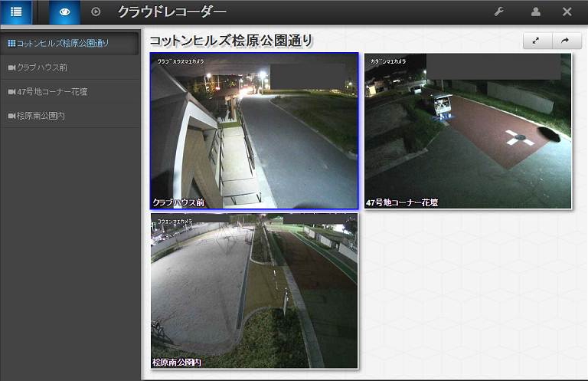
Task: Open the user account icon
Action: (x=536, y=12)
